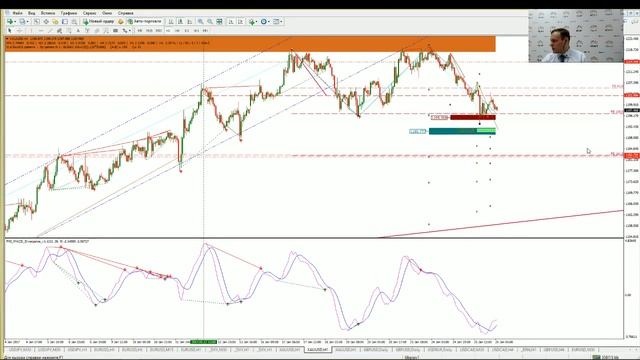Expand the Indicators dropdown arrow

coord(257,21)
